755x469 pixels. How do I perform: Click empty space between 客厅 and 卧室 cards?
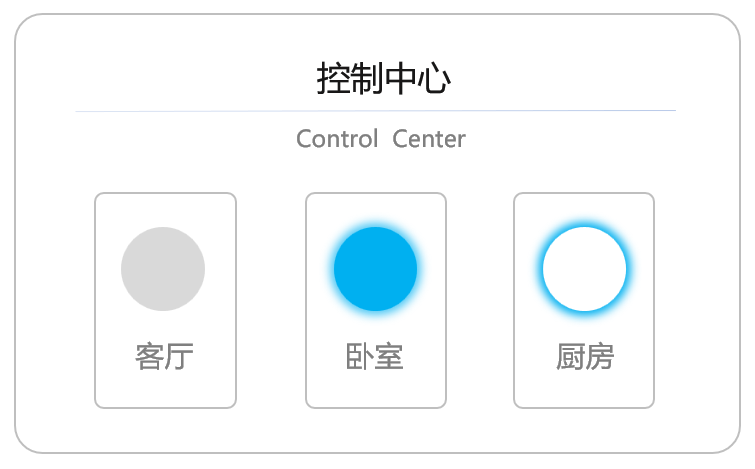(x=271, y=300)
